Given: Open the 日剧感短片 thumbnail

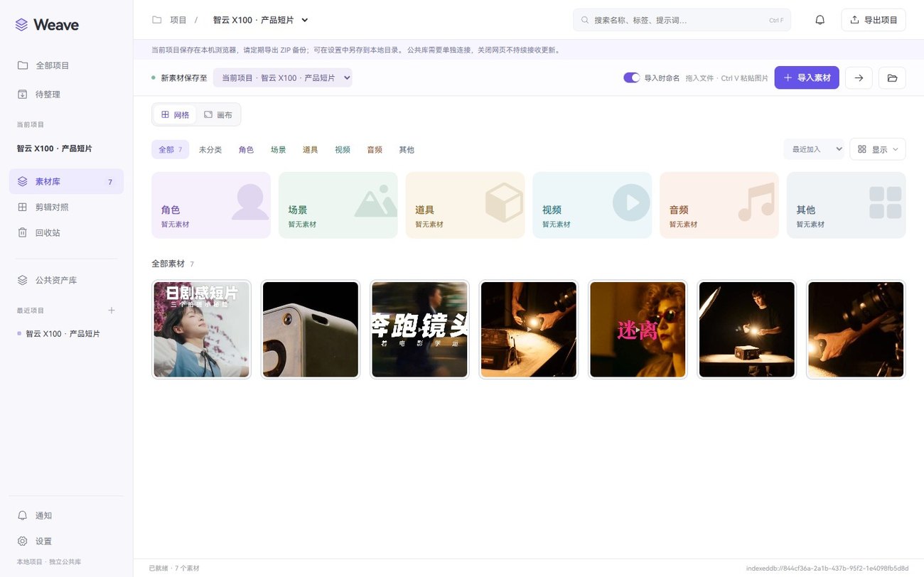Looking at the screenshot, I should [201, 329].
